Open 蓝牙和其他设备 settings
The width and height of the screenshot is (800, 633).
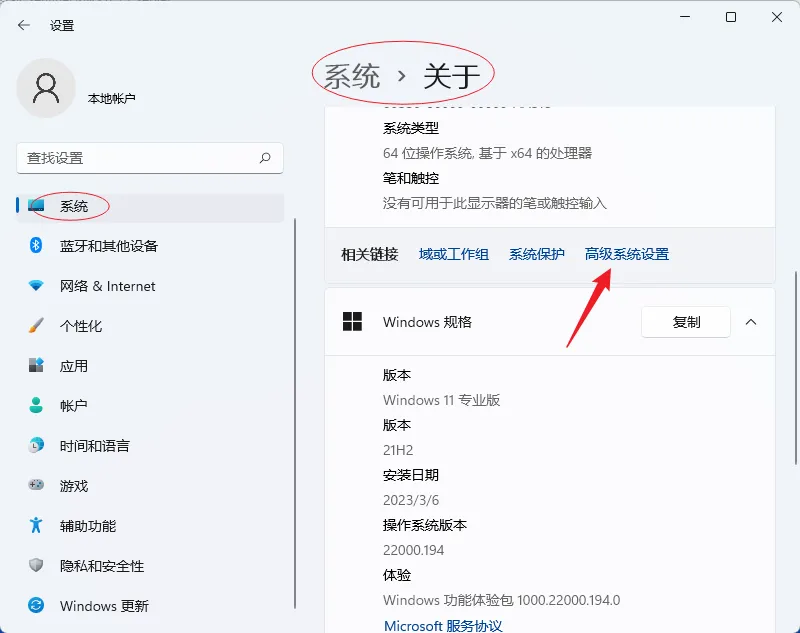click(x=150, y=246)
